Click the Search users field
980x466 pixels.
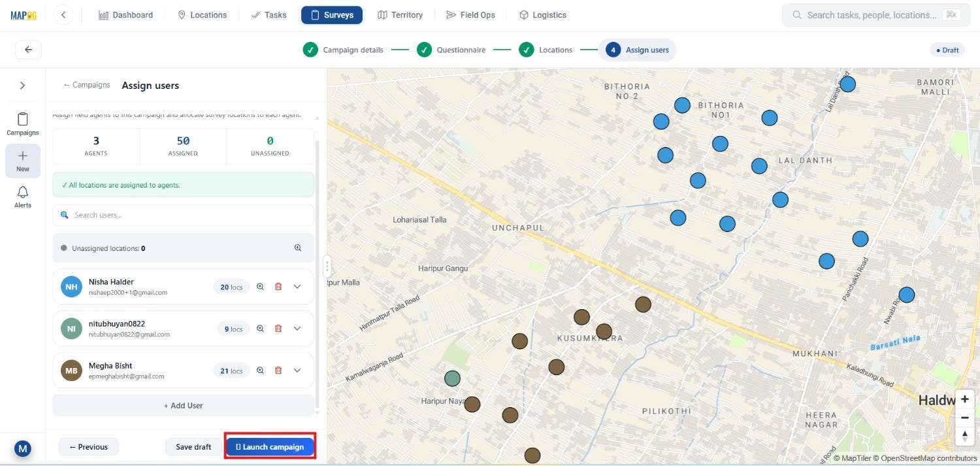point(183,215)
